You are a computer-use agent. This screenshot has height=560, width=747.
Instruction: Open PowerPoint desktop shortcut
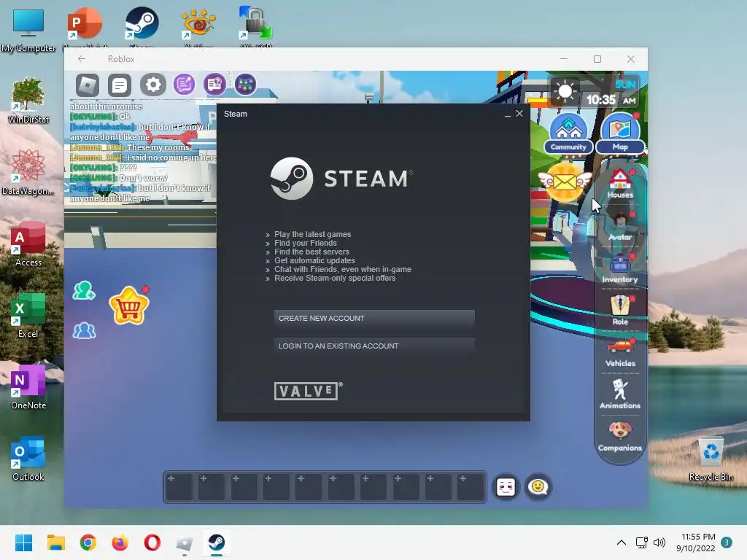click(x=85, y=26)
